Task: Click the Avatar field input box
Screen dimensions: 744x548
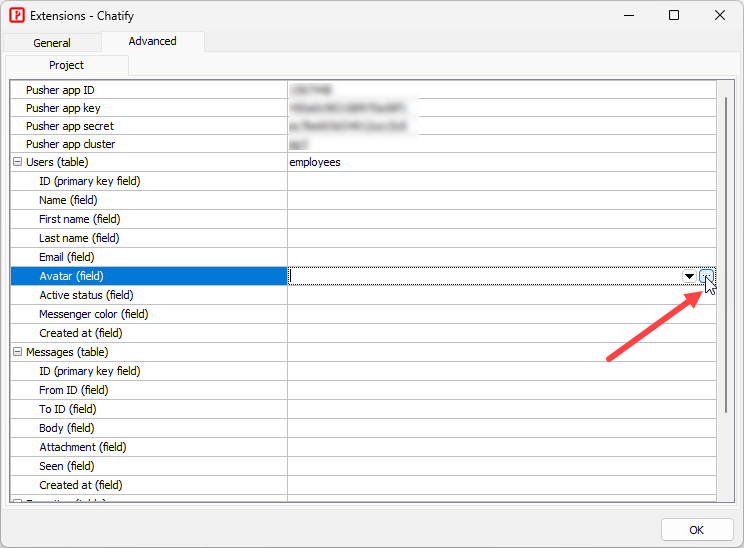Action: pos(485,276)
